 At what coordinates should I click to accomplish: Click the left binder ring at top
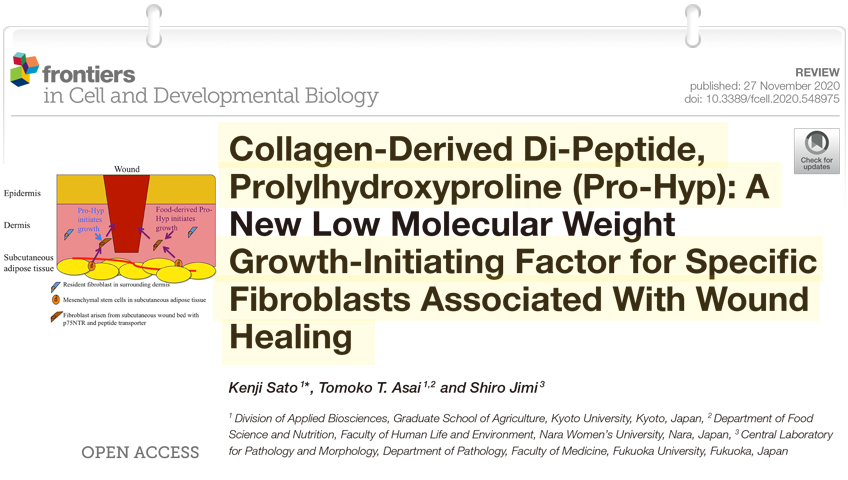click(x=153, y=18)
